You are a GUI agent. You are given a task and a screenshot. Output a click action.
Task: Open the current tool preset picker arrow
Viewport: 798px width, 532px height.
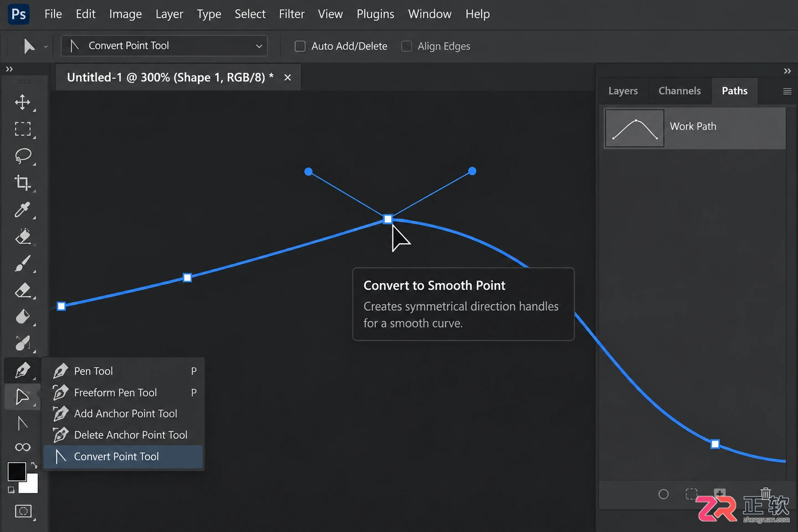click(45, 47)
